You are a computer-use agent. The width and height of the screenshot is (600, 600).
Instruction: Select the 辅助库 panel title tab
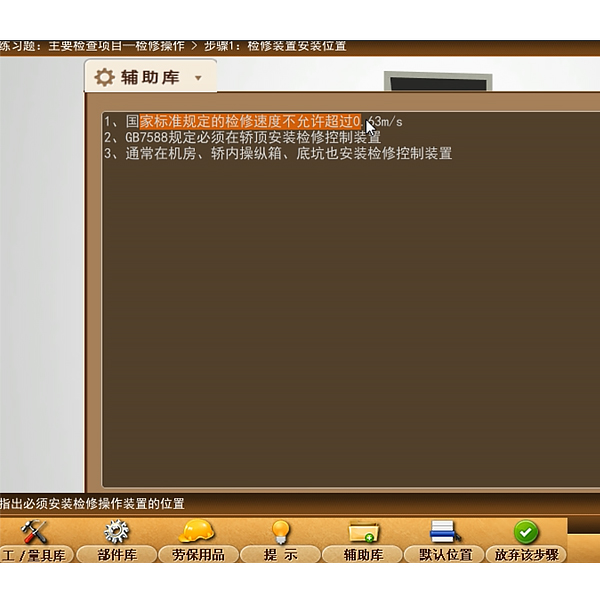coord(150,77)
